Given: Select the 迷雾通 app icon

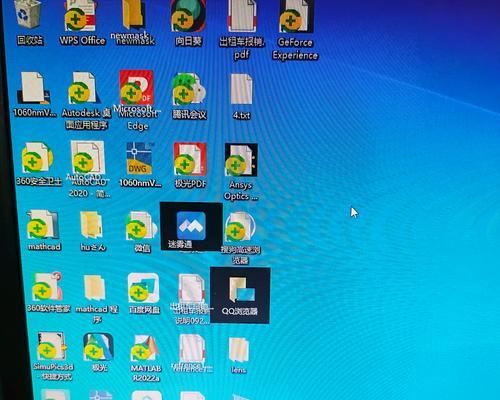Looking at the screenshot, I should pyautogui.click(x=191, y=226).
